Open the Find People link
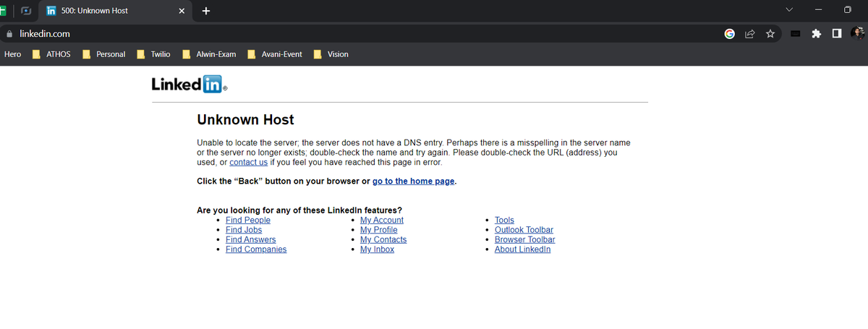This screenshot has width=868, height=329. click(248, 221)
